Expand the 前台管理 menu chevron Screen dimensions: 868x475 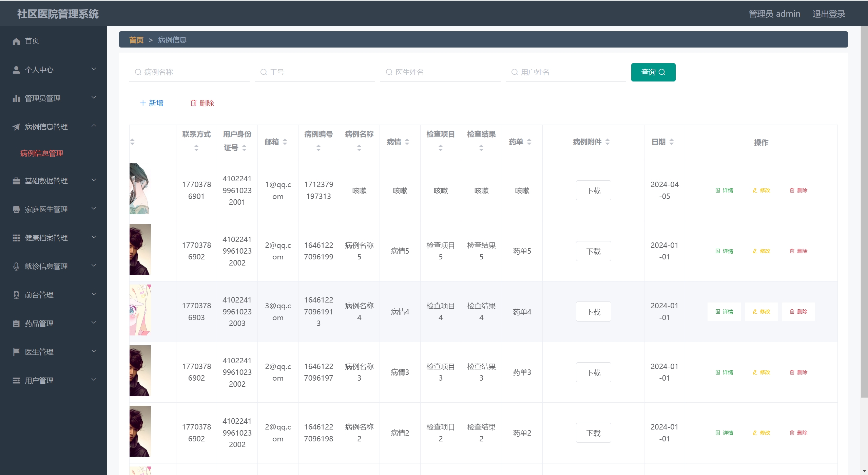(94, 294)
